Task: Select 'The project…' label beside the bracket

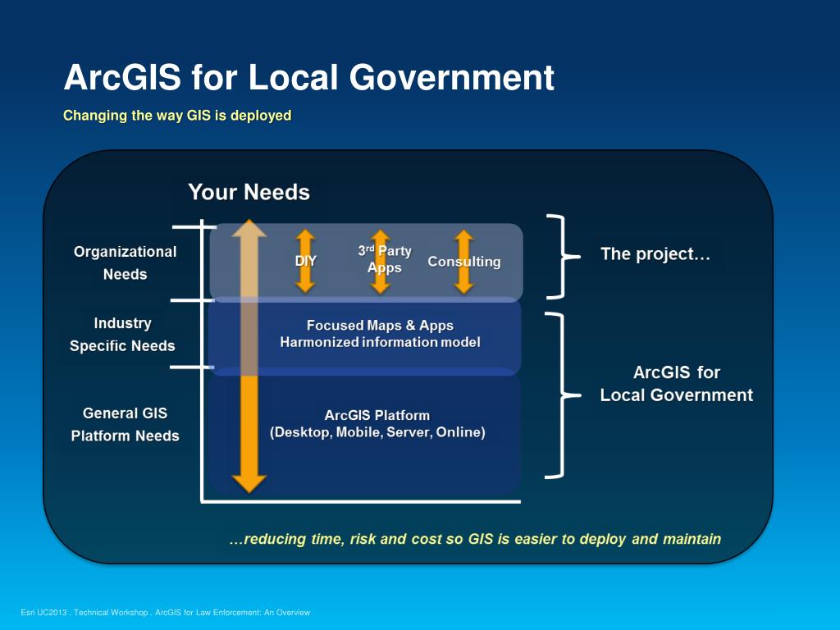Action: coord(655,254)
